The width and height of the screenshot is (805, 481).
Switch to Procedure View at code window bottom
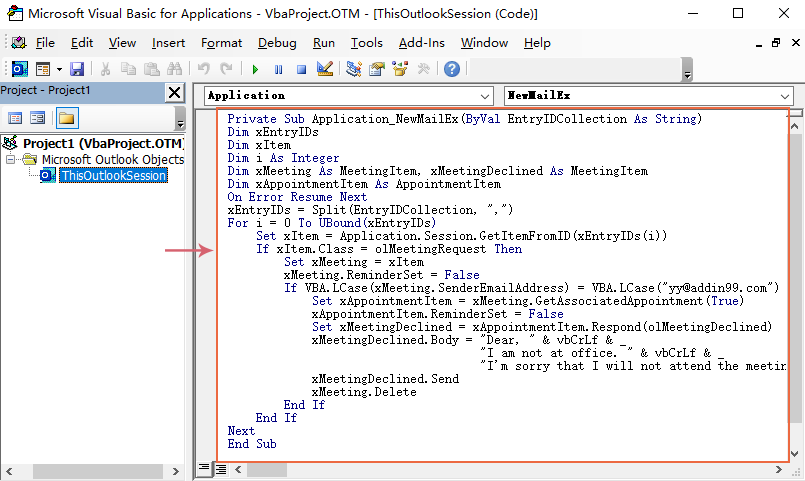204,468
